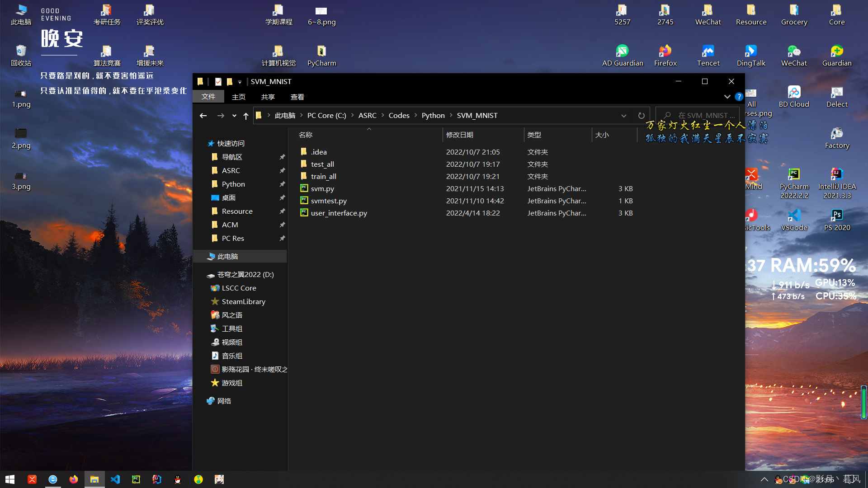Search within SVM_MNIST search box

pyautogui.click(x=698, y=116)
